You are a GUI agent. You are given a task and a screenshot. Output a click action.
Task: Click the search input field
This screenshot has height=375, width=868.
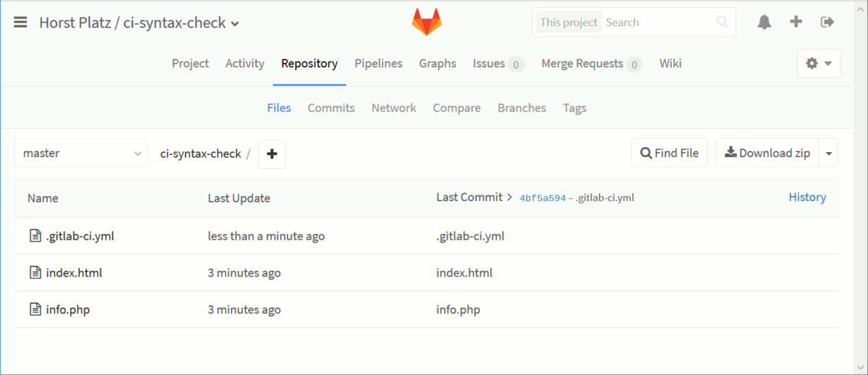[x=658, y=22]
